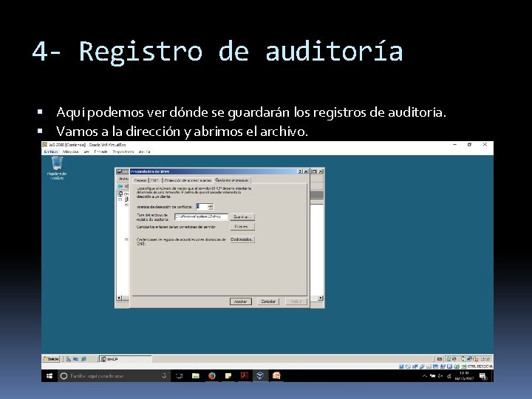Open the Archivo menu in VirtualBox
This screenshot has height=399, width=532.
[x=50, y=151]
